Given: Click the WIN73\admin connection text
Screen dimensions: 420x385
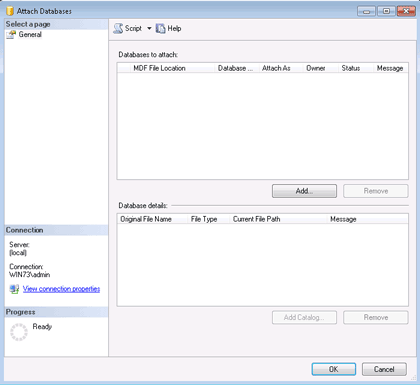Looking at the screenshot, I should [x=30, y=275].
